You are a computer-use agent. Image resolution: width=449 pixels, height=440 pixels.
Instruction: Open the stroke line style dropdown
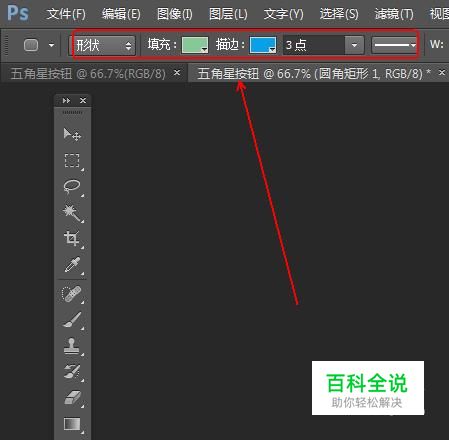click(x=395, y=45)
